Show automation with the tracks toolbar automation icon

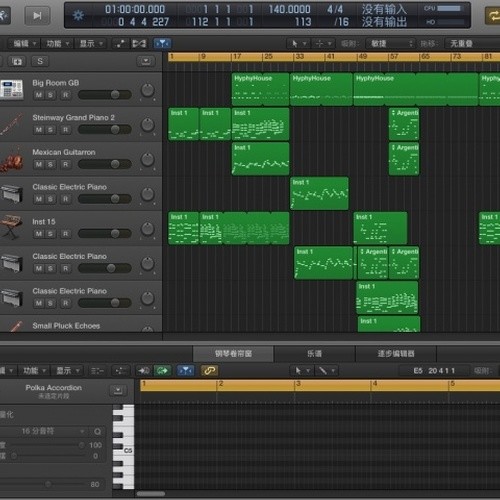[x=120, y=44]
